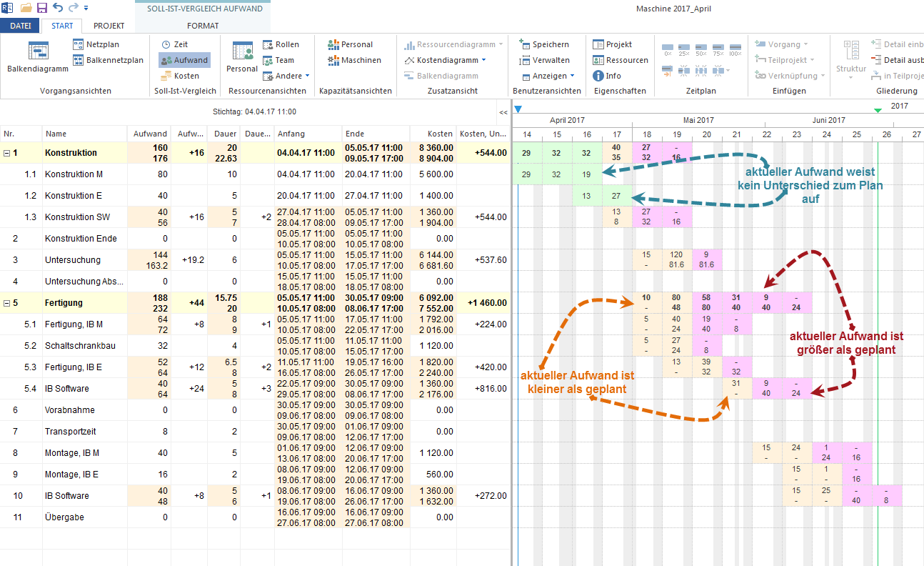The height and width of the screenshot is (566, 924).
Task: Select the START tab
Action: 62,26
